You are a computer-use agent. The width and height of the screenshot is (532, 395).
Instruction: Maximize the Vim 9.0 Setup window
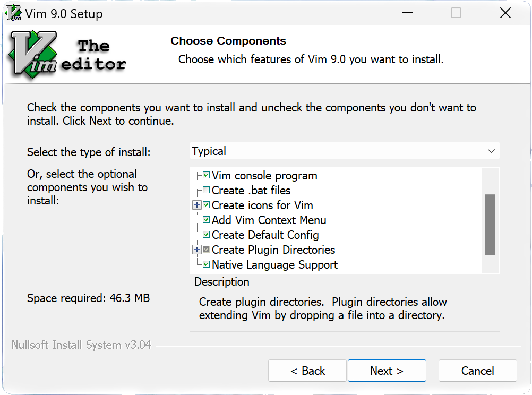(456, 14)
